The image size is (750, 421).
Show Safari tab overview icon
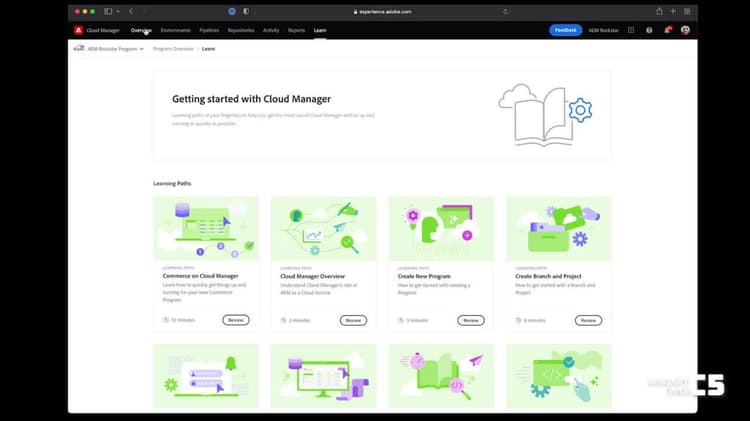[x=687, y=11]
